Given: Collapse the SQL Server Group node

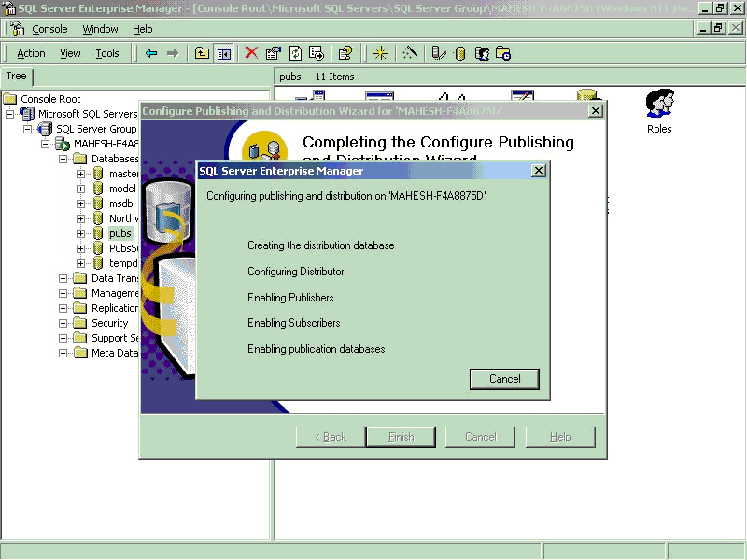Looking at the screenshot, I should [28, 129].
